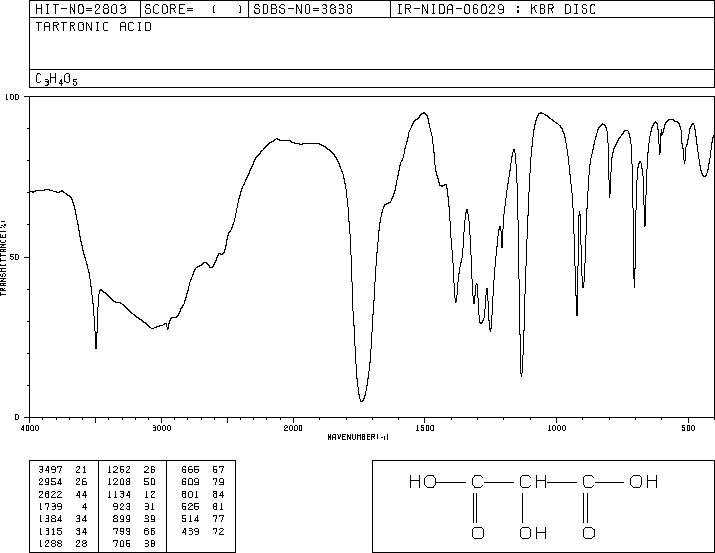Click the compound name TARTRONIC ACID
This screenshot has width=715, height=553.
tap(93, 27)
